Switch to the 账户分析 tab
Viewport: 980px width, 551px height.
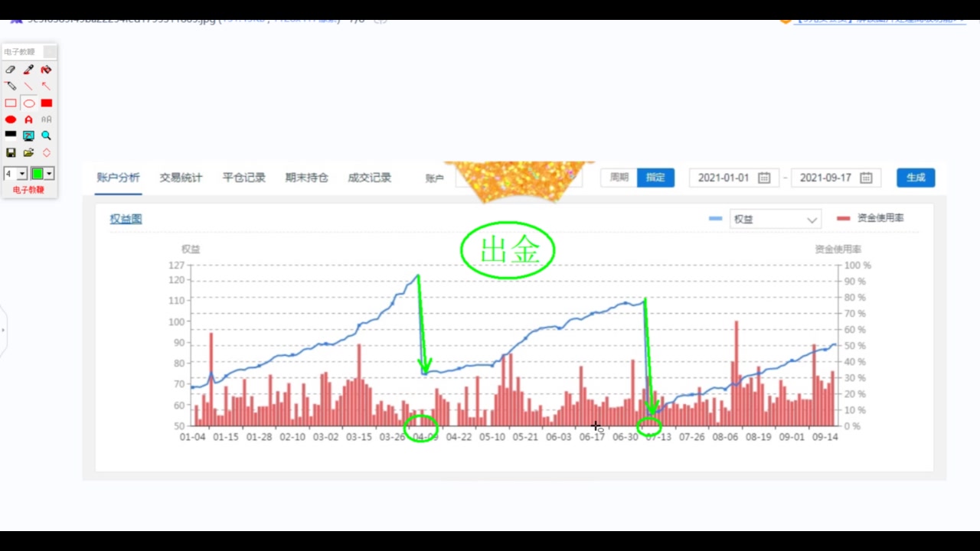118,178
